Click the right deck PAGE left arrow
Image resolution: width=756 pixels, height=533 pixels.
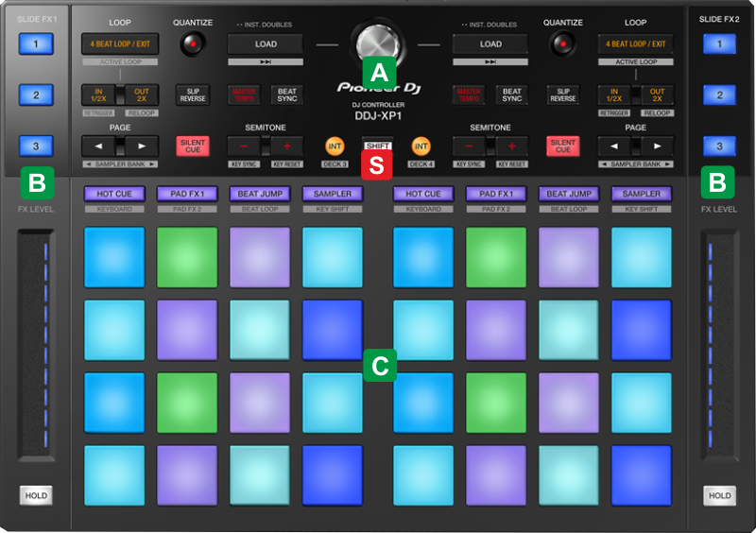(x=614, y=146)
